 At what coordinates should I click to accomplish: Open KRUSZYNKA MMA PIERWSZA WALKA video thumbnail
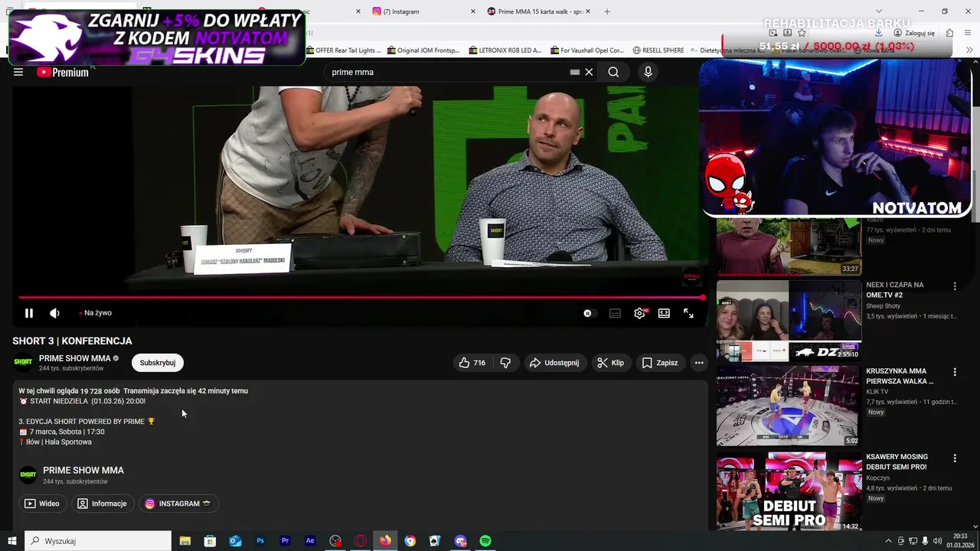(x=789, y=406)
